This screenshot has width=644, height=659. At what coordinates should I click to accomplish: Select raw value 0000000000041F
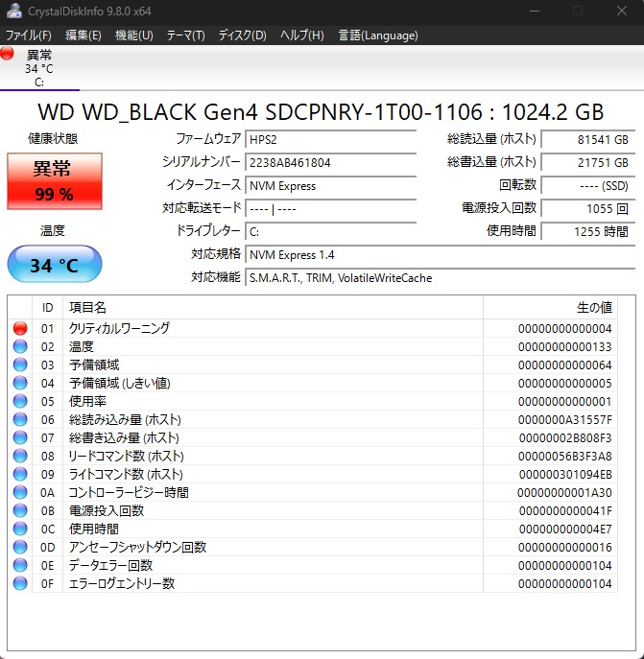(565, 510)
